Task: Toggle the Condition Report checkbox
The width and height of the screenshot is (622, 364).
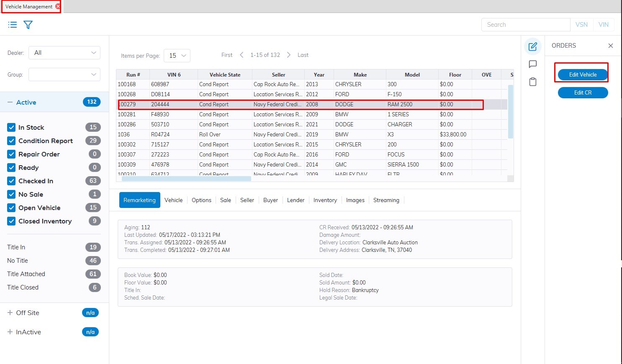Action: (x=11, y=141)
